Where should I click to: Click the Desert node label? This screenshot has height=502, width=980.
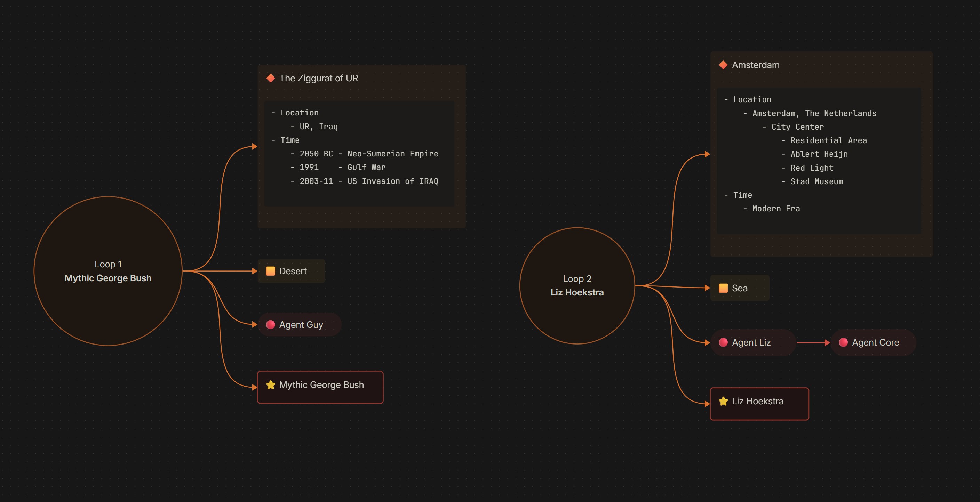tap(293, 271)
